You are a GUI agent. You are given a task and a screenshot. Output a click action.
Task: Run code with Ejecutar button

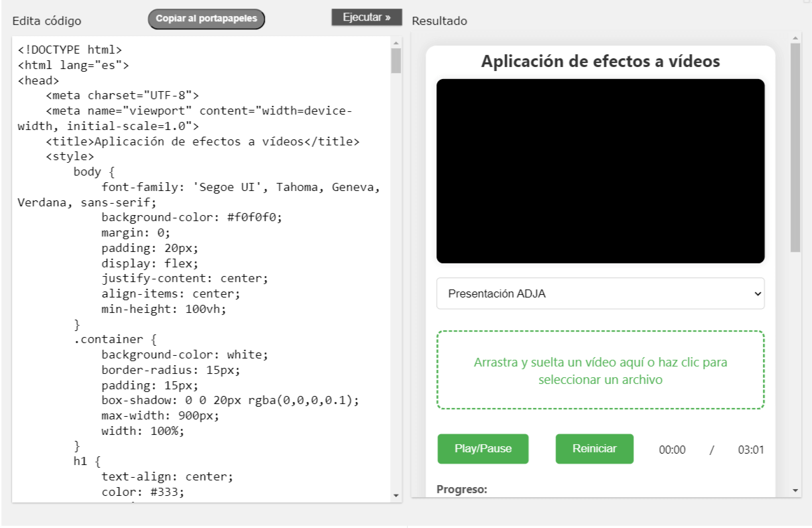click(367, 17)
